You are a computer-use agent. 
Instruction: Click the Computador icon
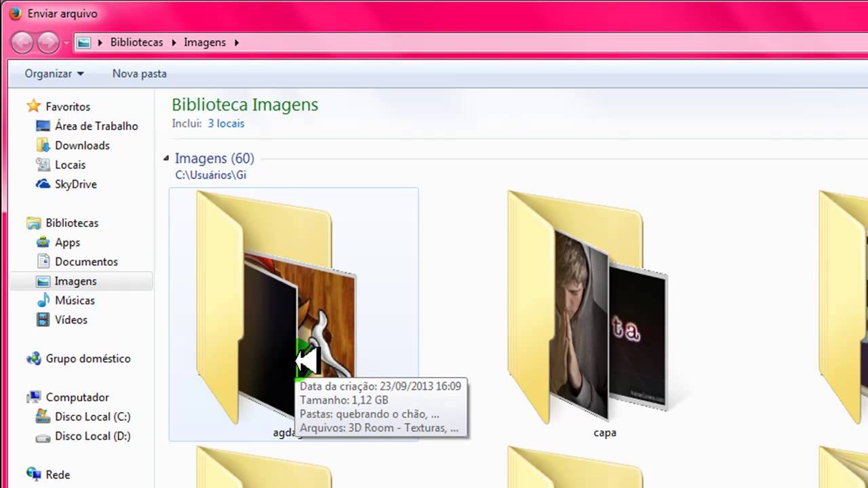click(x=34, y=397)
